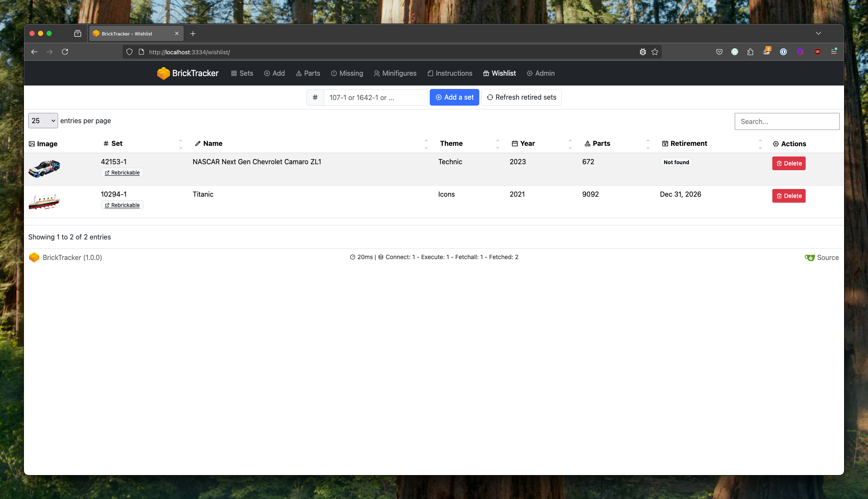Open the tab list chevron
868x499 pixels.
818,33
